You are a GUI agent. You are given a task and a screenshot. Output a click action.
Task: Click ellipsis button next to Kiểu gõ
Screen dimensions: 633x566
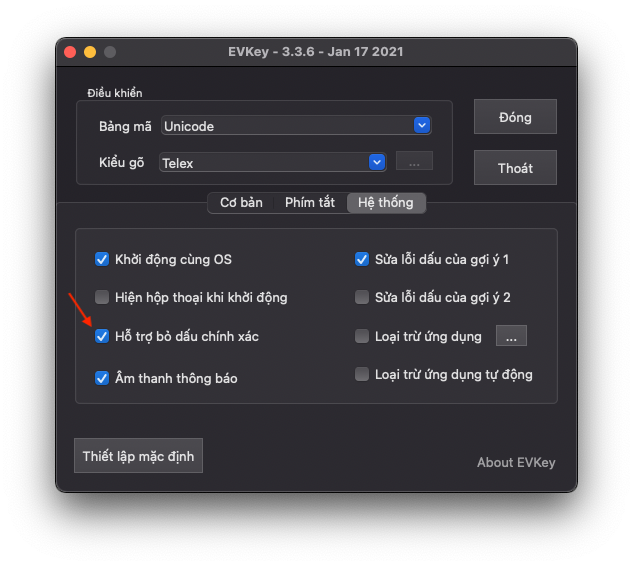(x=414, y=162)
